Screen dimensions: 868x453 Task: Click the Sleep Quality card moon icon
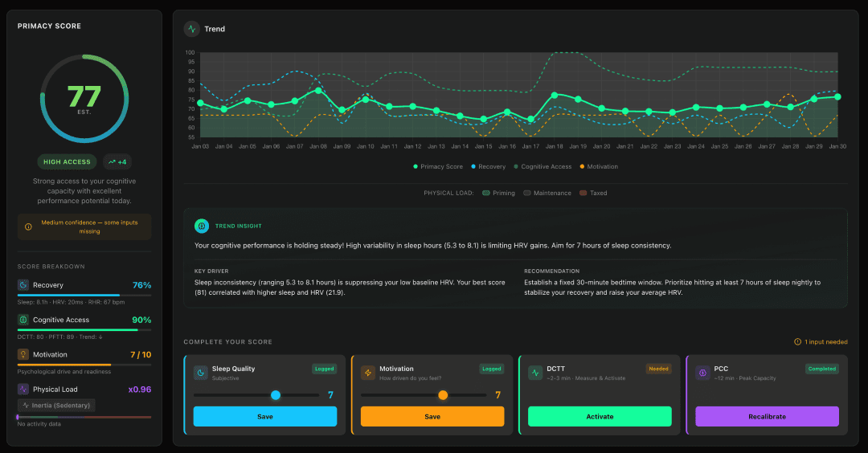tap(201, 373)
